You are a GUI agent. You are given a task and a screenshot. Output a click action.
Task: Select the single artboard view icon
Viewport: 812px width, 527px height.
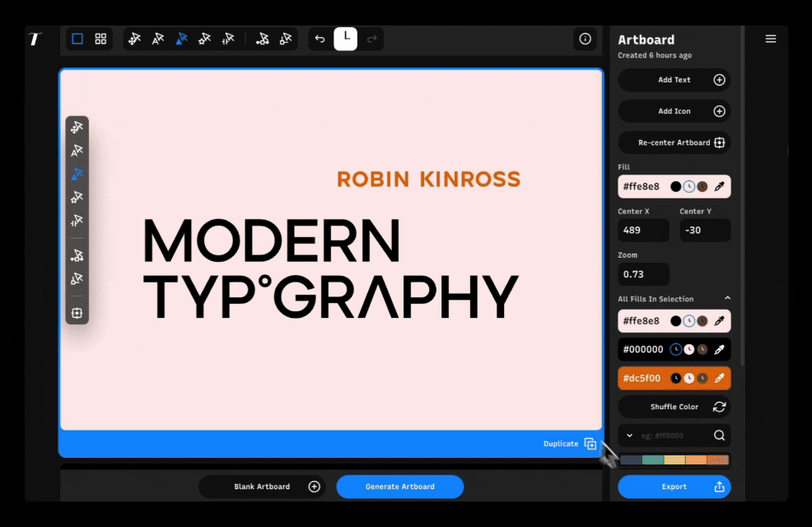[x=77, y=39]
